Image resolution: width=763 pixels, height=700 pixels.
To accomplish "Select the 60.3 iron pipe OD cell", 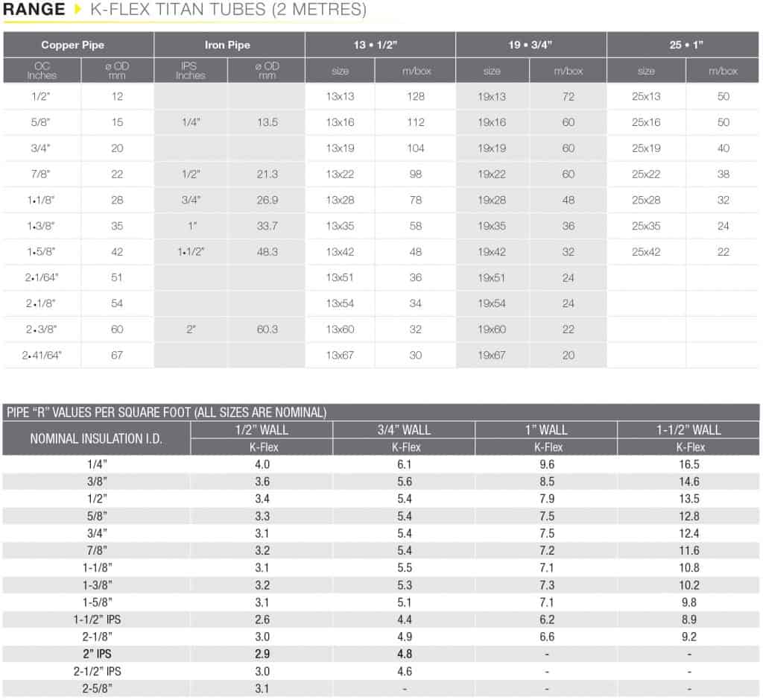I will coord(266,329).
